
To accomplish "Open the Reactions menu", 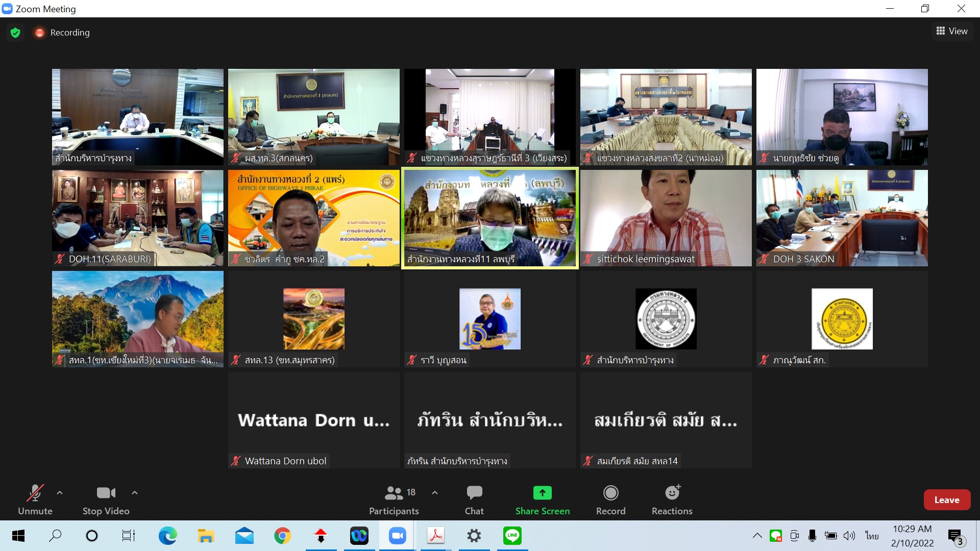I will [x=672, y=499].
